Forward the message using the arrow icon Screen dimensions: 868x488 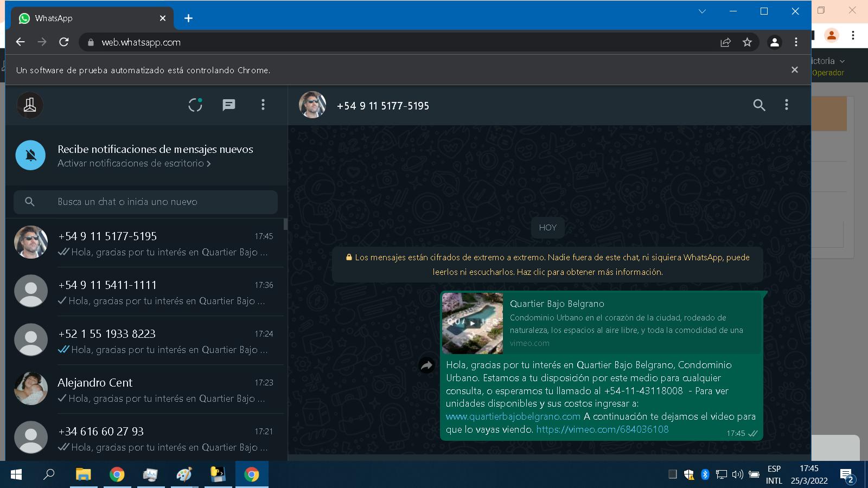point(426,366)
